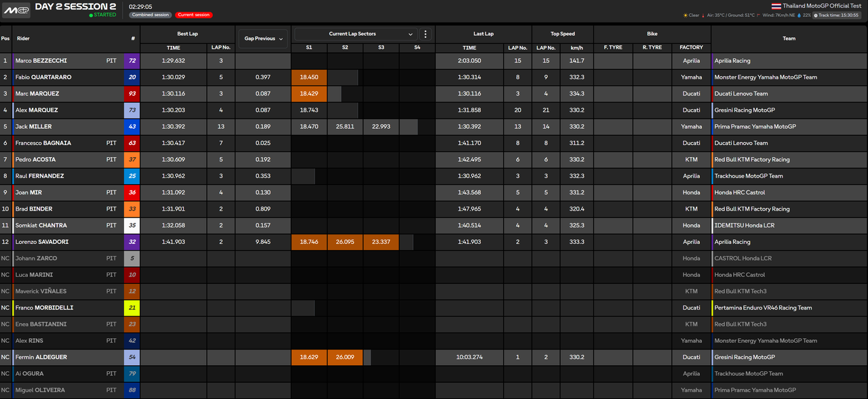The width and height of the screenshot is (868, 399).
Task: Click the humidity droplet icon
Action: pyautogui.click(x=800, y=15)
